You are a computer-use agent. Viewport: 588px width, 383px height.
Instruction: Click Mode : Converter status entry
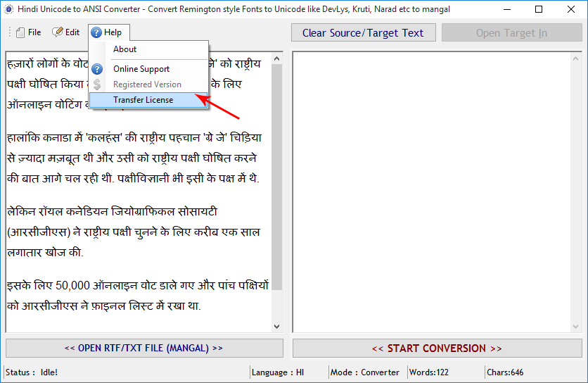point(365,372)
